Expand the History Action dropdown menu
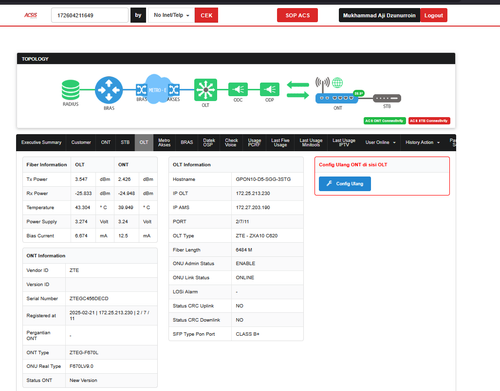500x391 pixels. click(422, 142)
